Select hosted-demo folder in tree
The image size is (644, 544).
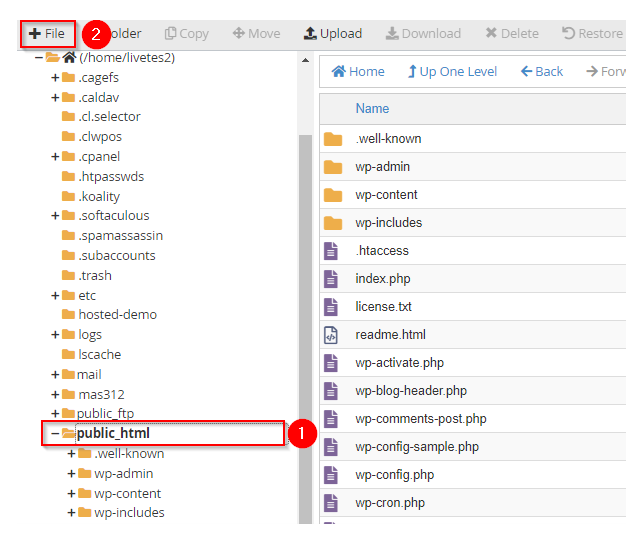pos(109,314)
